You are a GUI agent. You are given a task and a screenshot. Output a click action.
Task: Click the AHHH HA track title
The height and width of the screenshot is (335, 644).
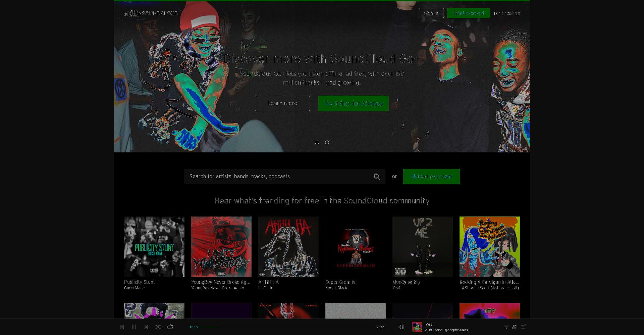pyautogui.click(x=268, y=282)
